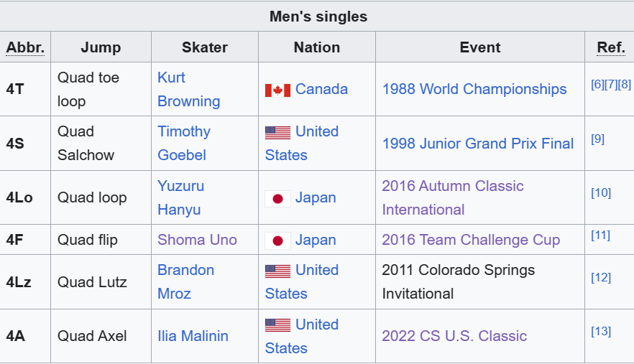Follow the Yuzuru Hanyu link
Screen dimensions: 634x364
pyautogui.click(x=180, y=197)
